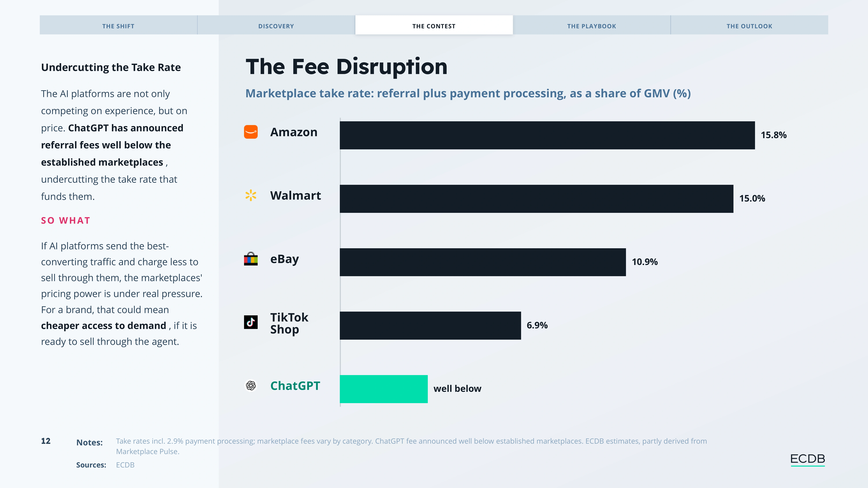The image size is (868, 488).
Task: Click the ECDB logo in the corner
Action: click(808, 459)
